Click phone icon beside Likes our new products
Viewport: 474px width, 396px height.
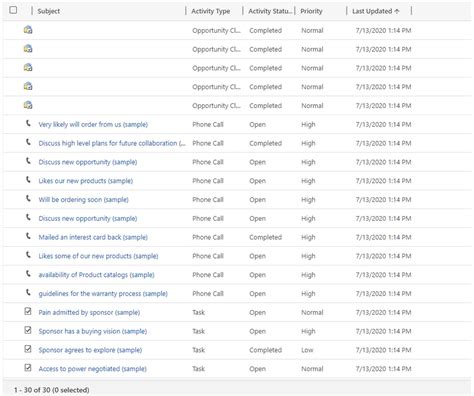click(x=28, y=180)
